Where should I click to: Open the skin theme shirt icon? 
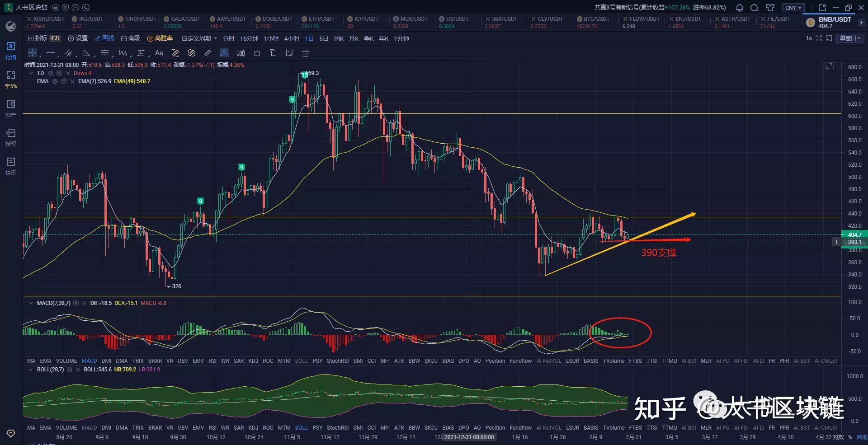(x=770, y=8)
